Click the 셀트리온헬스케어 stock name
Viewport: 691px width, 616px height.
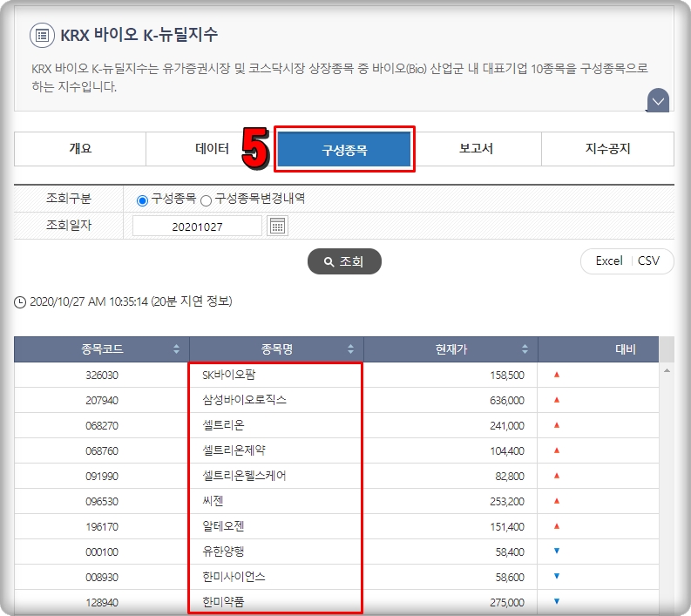[x=244, y=476]
